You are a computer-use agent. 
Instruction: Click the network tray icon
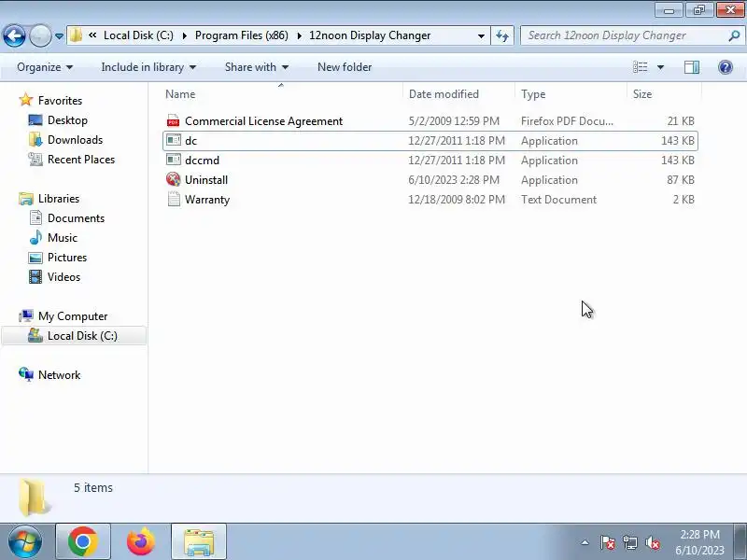click(629, 542)
